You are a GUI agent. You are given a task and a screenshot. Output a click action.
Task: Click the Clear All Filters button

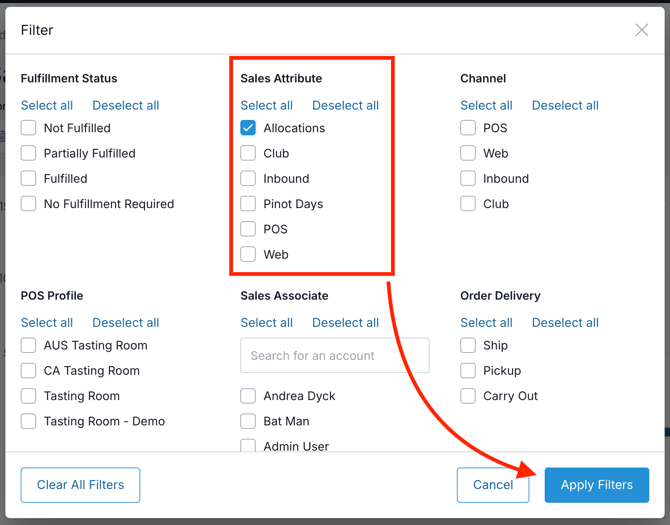tap(80, 485)
